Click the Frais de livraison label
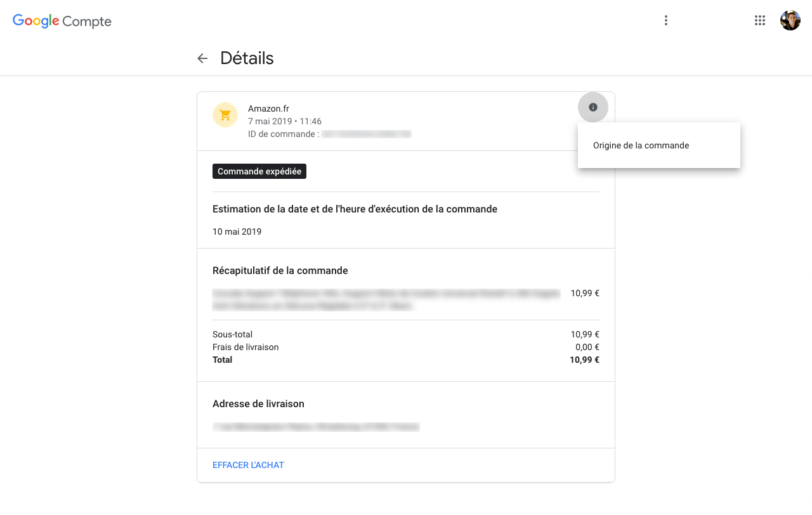The width and height of the screenshot is (812, 515). point(246,347)
